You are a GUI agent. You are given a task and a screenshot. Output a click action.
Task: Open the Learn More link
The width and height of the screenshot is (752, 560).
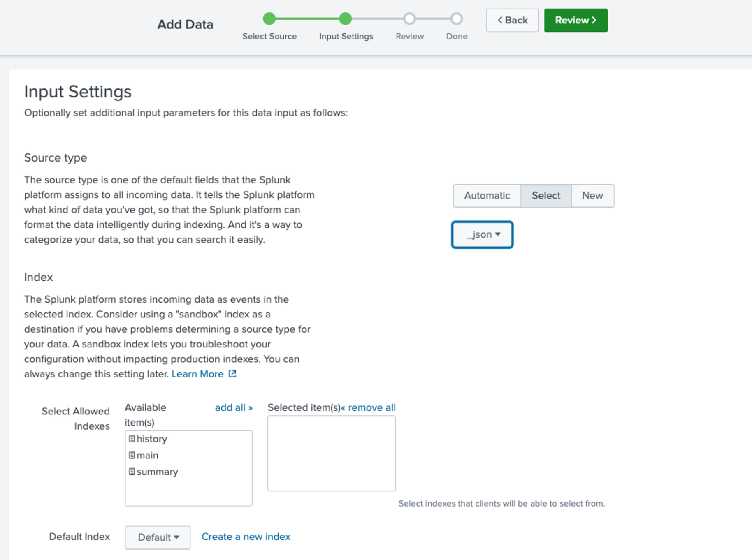coord(197,374)
